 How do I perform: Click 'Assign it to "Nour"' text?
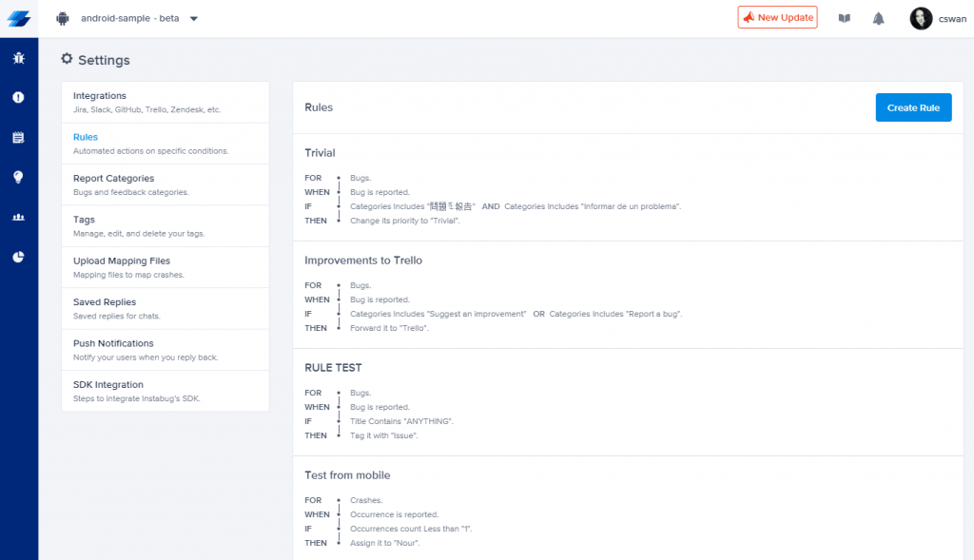pos(385,543)
